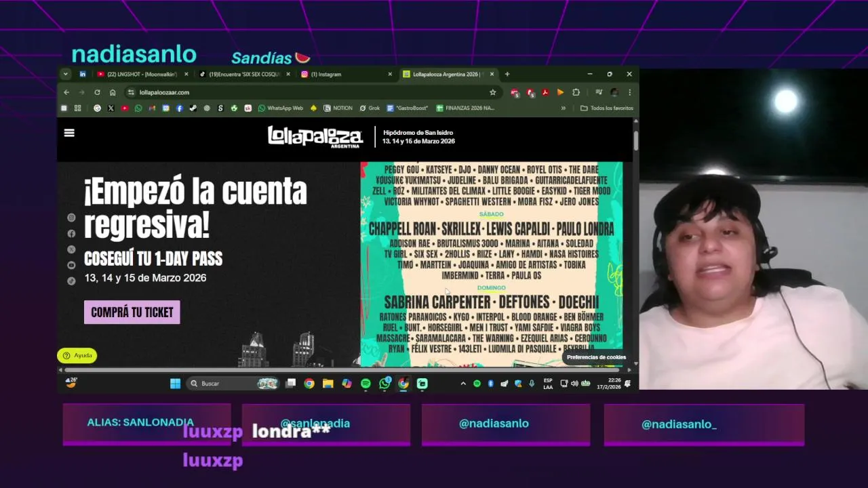The width and height of the screenshot is (868, 488).
Task: Open the Chrome profile avatar
Action: coord(614,92)
